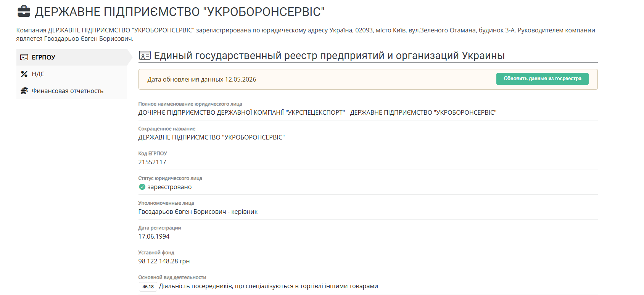
Task: Click Дата обновления данных 12.05.2026 text
Action: [201, 79]
